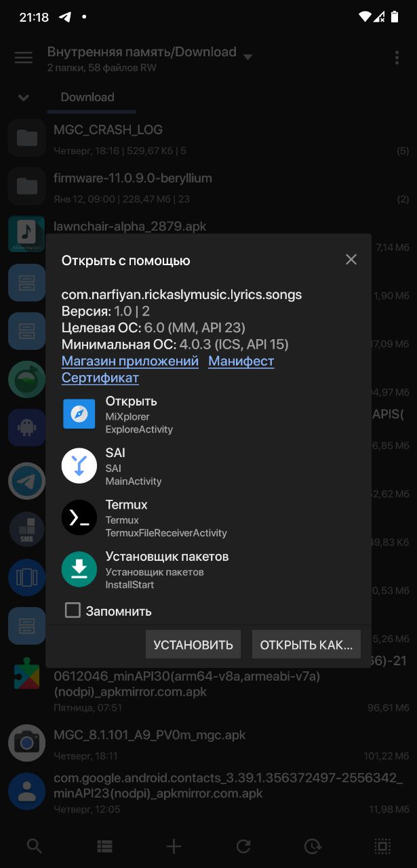Open the Сертификат link

100,378
